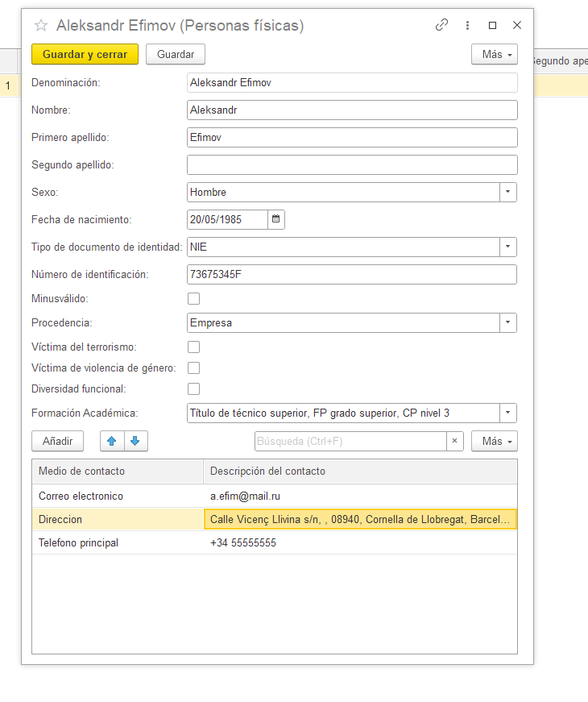
Task: Check Víctima de violencia de género
Action: click(193, 368)
